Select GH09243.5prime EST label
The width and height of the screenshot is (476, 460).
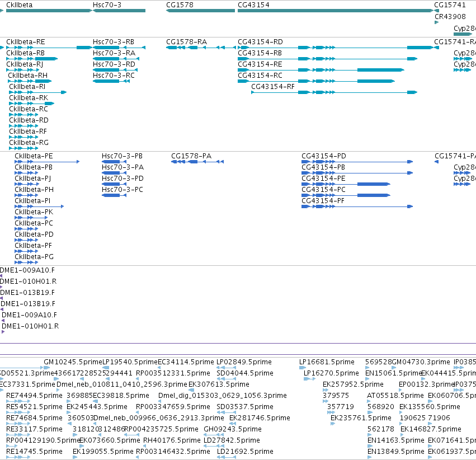[233, 429]
